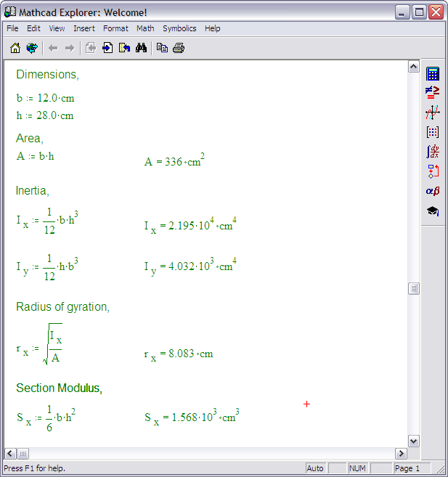Click the 'Auto' status bar indicator

click(315, 468)
